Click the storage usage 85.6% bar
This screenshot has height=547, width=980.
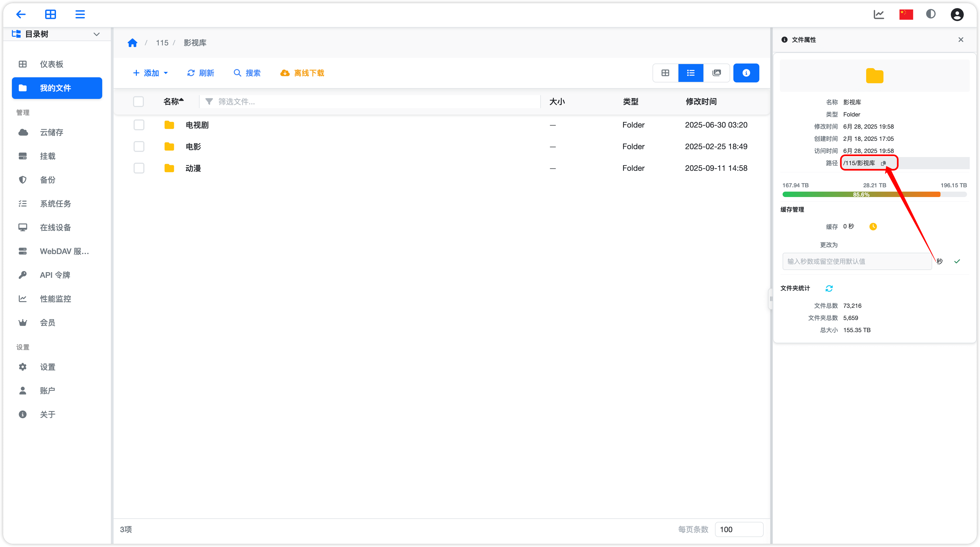click(861, 195)
